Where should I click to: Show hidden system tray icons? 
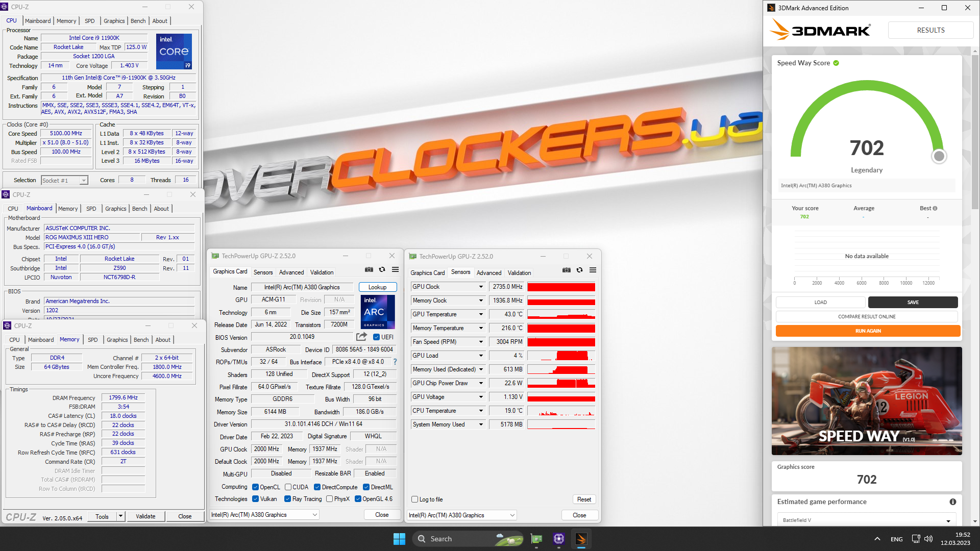(x=877, y=539)
